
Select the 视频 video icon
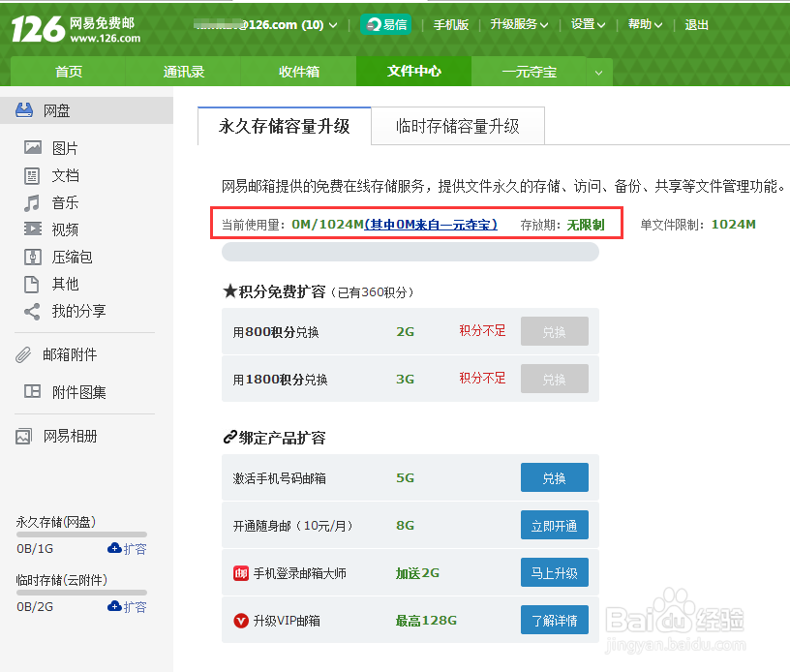[x=33, y=229]
